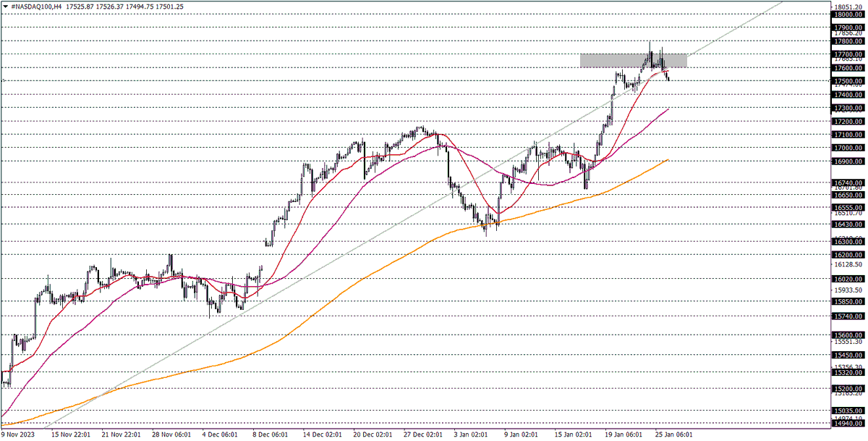Click the 16020.00 price level label
868x441 pixels.
pyautogui.click(x=848, y=279)
